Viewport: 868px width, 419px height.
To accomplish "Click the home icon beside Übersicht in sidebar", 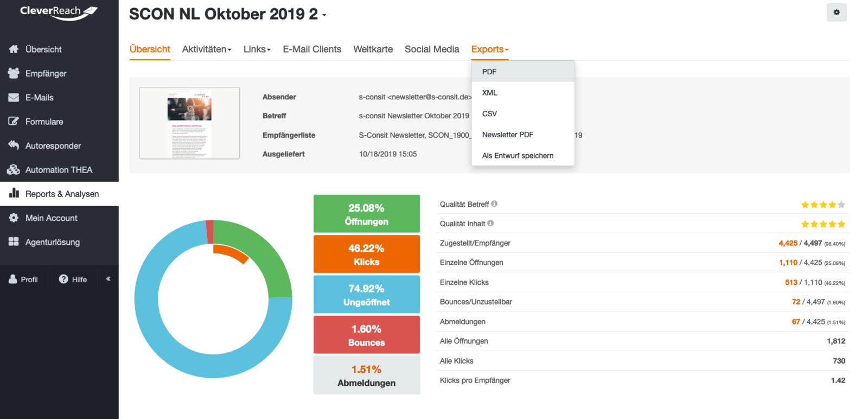I will [x=14, y=49].
